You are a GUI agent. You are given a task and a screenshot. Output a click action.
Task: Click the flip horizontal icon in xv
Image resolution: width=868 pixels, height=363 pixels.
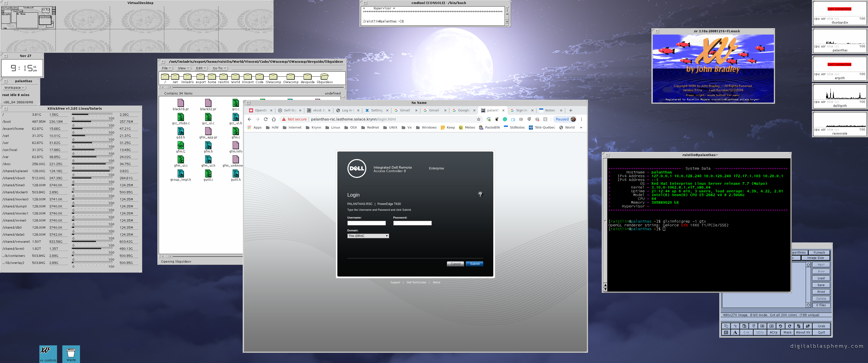[x=798, y=326]
